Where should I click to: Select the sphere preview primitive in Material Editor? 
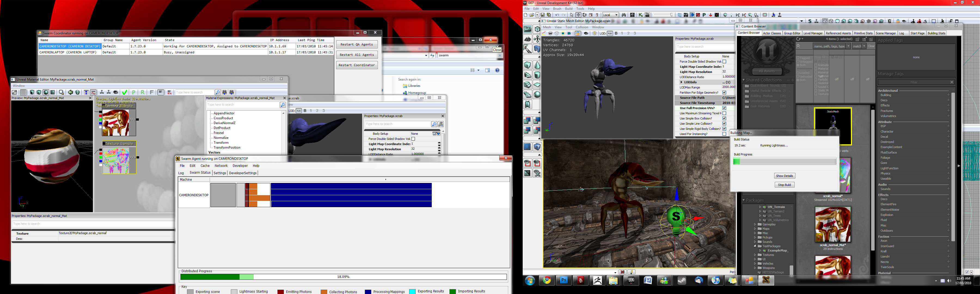[46, 92]
